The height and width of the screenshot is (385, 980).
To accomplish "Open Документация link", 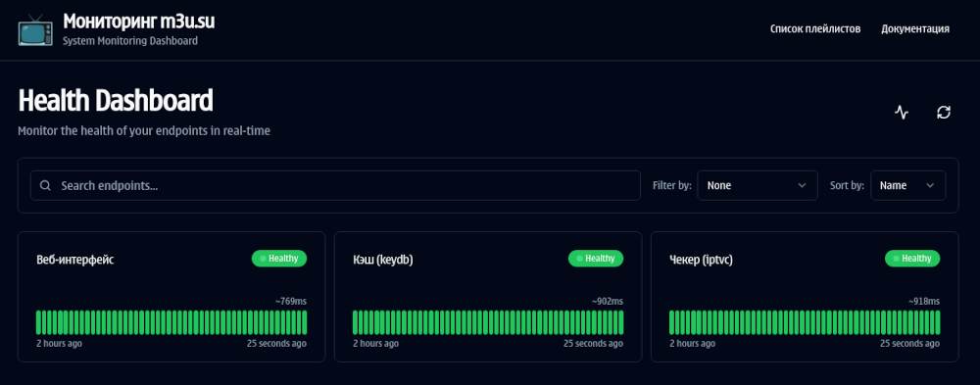I will (915, 28).
